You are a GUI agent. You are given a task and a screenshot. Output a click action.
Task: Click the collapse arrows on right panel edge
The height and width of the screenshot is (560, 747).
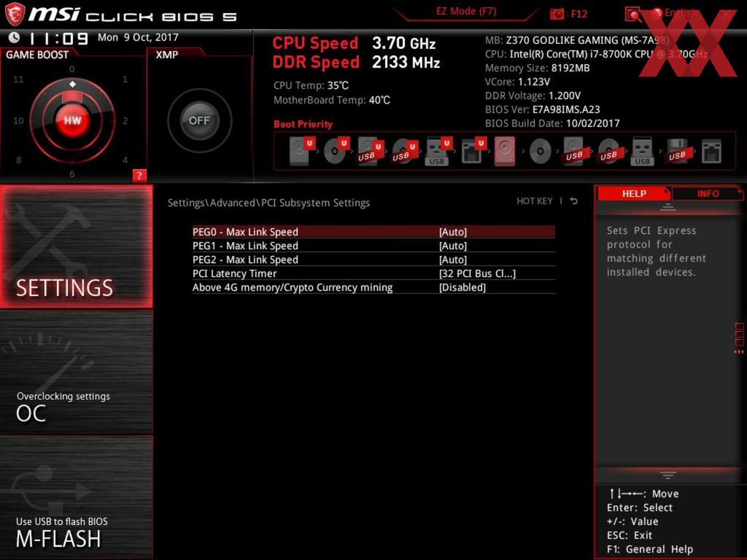[739, 352]
